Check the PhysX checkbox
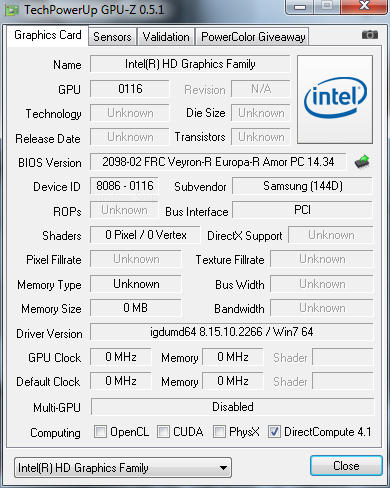Image resolution: width=390 pixels, height=488 pixels. click(x=219, y=432)
